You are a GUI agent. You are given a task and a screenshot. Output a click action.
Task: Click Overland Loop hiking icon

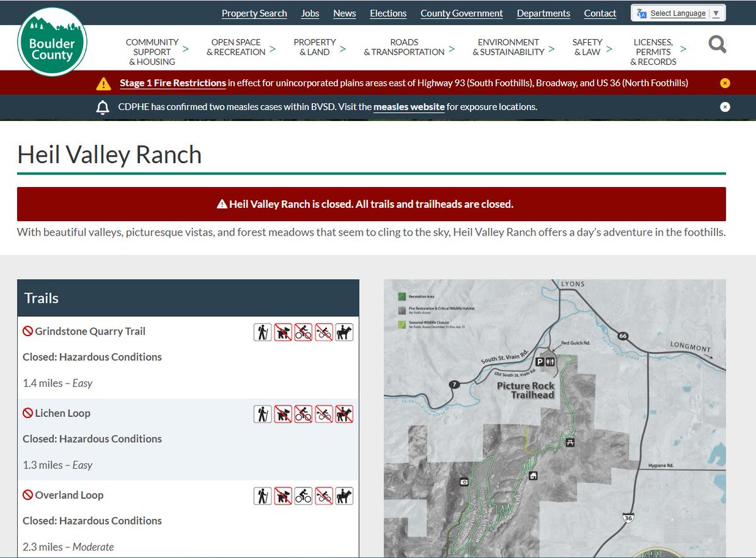tap(263, 496)
